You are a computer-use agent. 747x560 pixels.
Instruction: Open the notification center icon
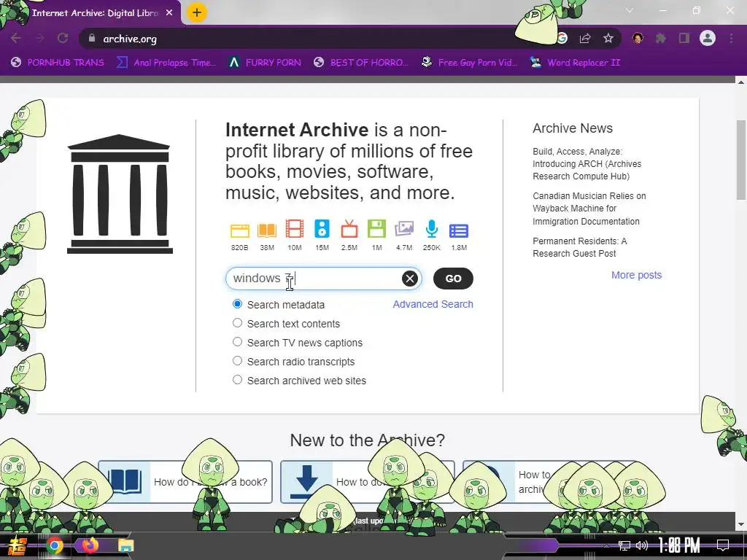723,545
